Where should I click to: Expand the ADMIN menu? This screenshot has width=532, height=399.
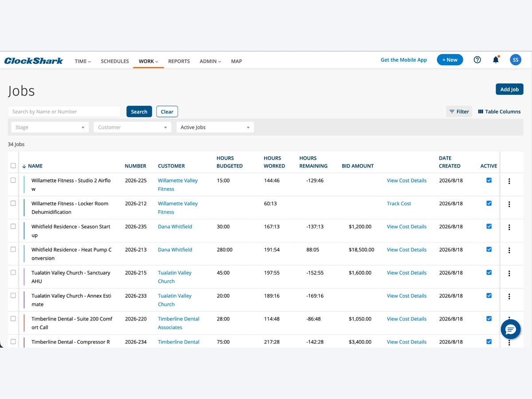[210, 61]
